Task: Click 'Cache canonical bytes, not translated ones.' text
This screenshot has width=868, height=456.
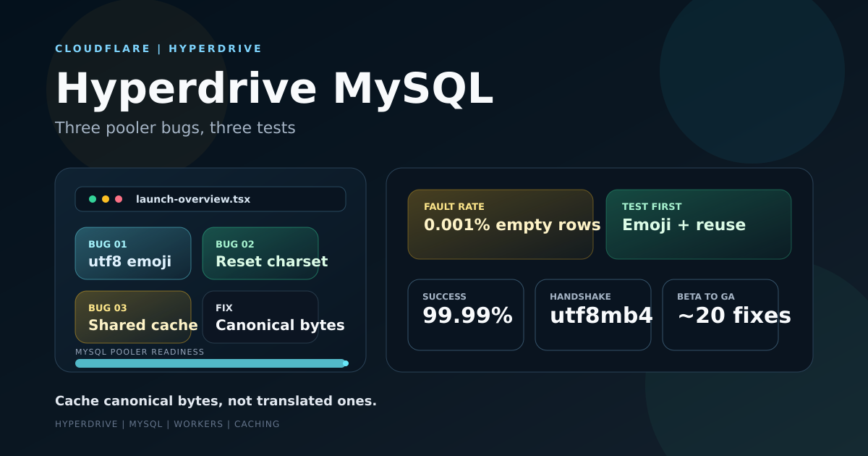Action: tap(216, 401)
